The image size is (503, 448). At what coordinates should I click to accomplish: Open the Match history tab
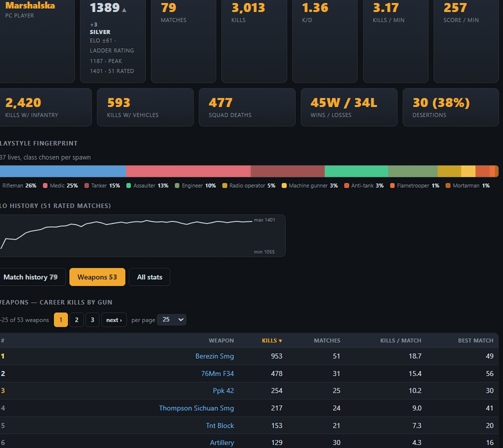click(31, 277)
